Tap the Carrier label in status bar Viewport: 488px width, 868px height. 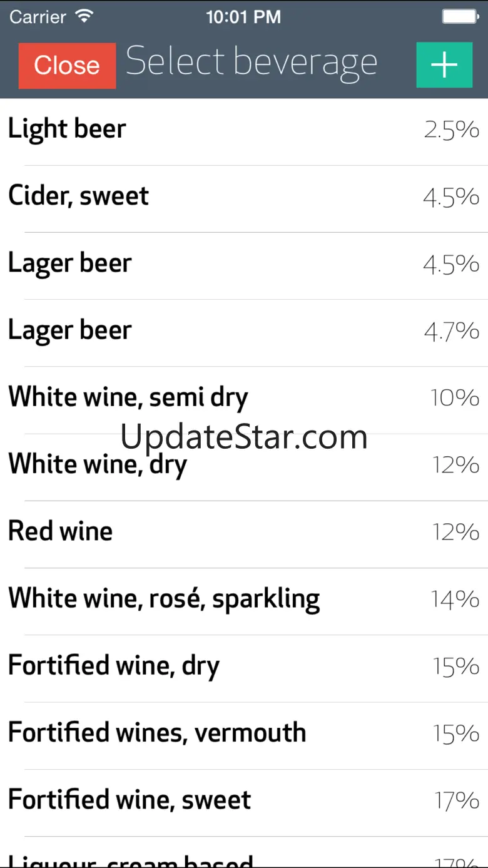(x=38, y=17)
